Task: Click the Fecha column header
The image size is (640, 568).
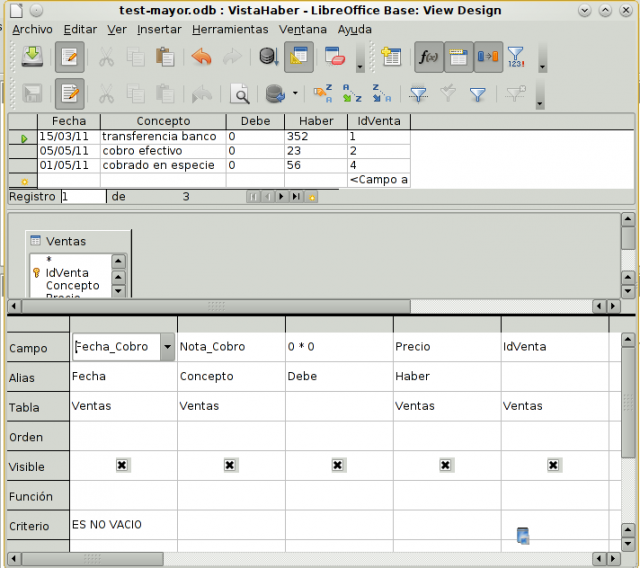Action: pos(69,121)
